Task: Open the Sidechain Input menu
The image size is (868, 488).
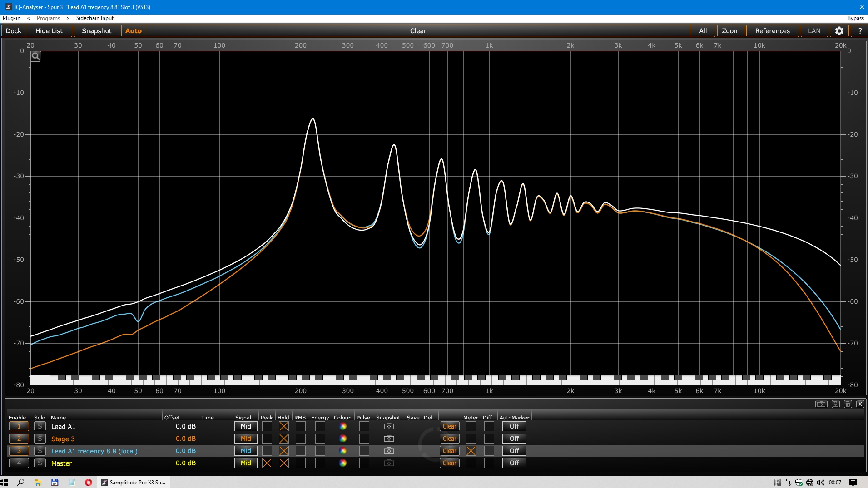Action: pyautogui.click(x=95, y=18)
